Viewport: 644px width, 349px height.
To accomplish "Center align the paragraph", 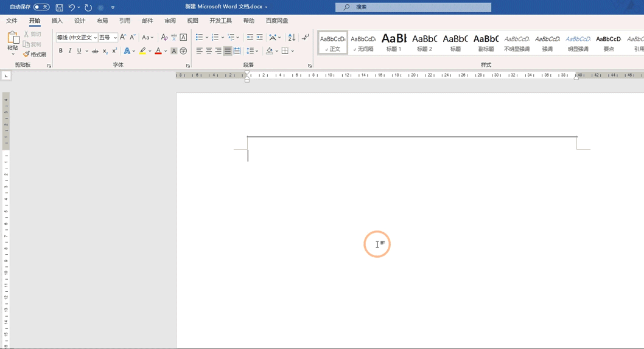I will coord(209,51).
